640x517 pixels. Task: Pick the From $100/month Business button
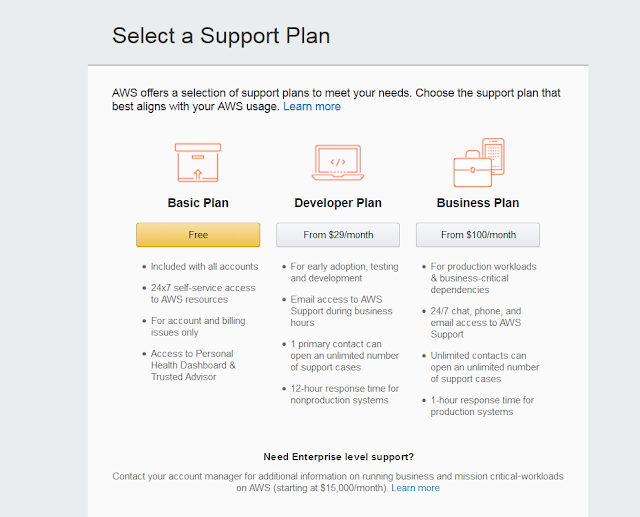478,235
